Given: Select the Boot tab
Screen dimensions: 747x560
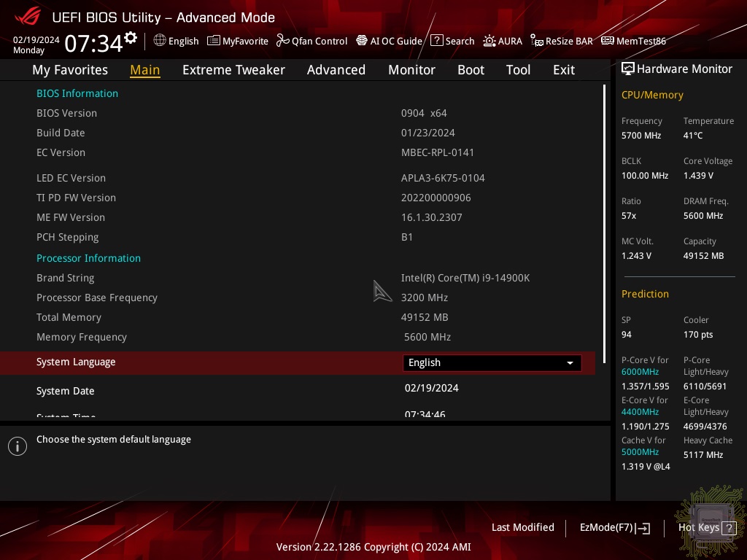Looking at the screenshot, I should [x=471, y=70].
